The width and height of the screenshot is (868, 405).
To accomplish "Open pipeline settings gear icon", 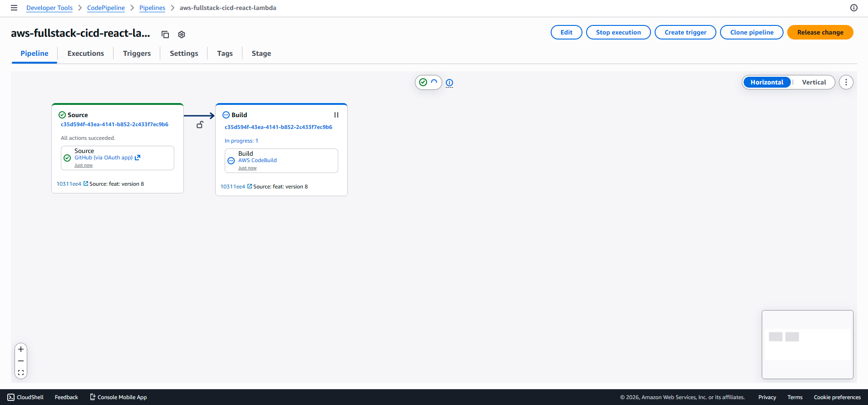I will [x=182, y=35].
